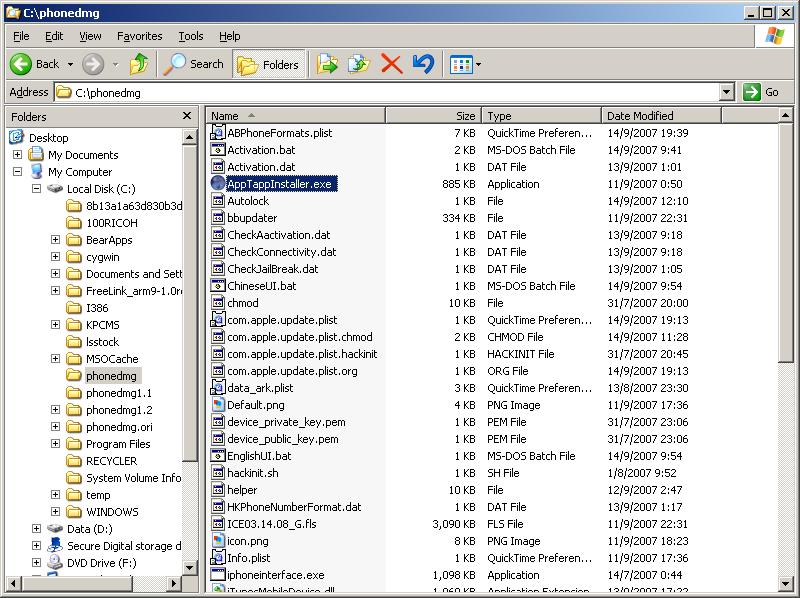Open the Forward history dropdown arrow
This screenshot has width=800, height=598.
coord(116,64)
